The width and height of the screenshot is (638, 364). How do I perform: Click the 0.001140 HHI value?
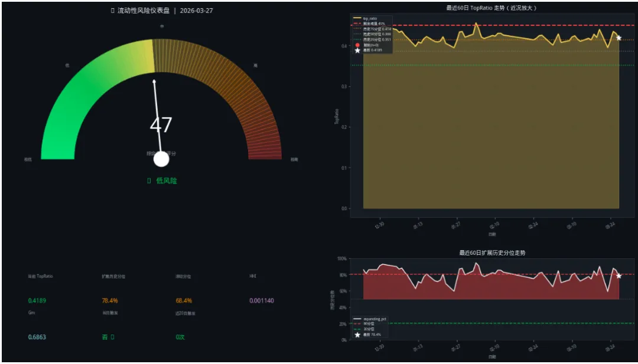point(262,301)
